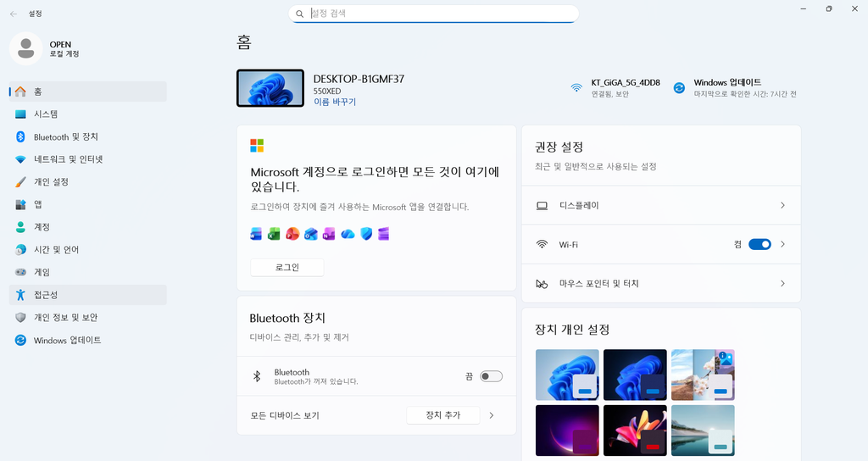The height and width of the screenshot is (461, 868).
Task: Click the DESKTOP-B1GMF37 device name
Action: click(x=359, y=79)
